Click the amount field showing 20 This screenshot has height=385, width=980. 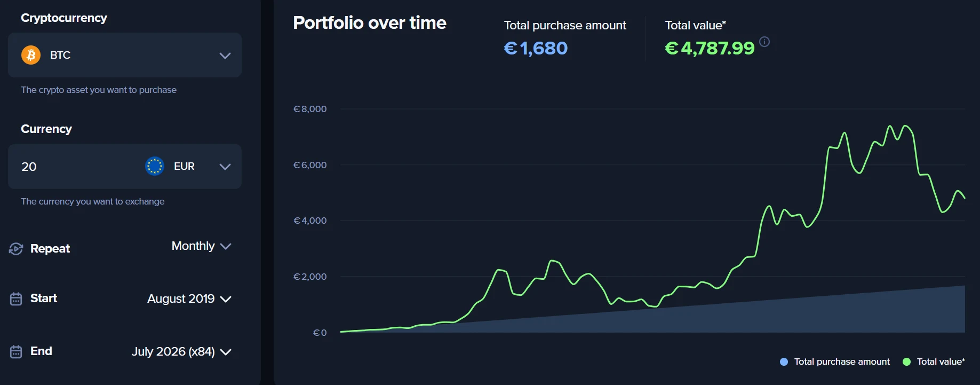(x=75, y=167)
